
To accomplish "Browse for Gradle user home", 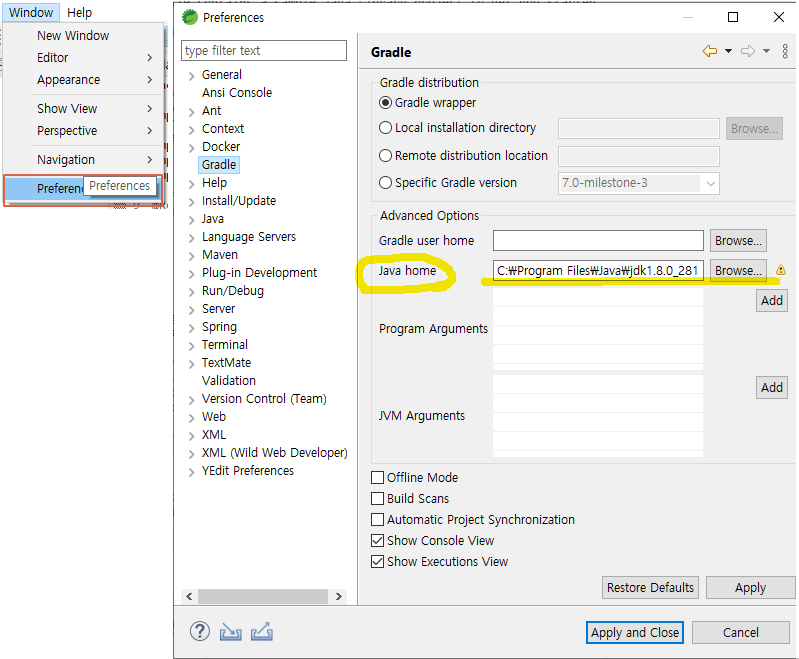I will pos(738,241).
